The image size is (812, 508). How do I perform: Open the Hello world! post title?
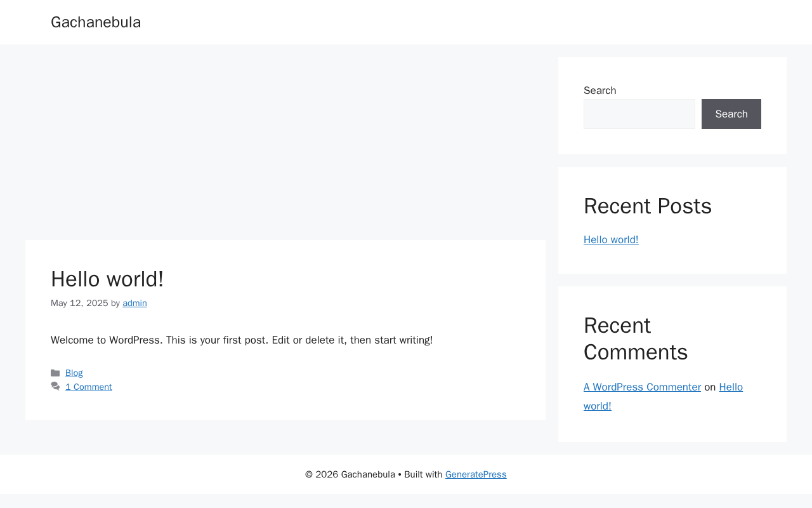(x=107, y=279)
